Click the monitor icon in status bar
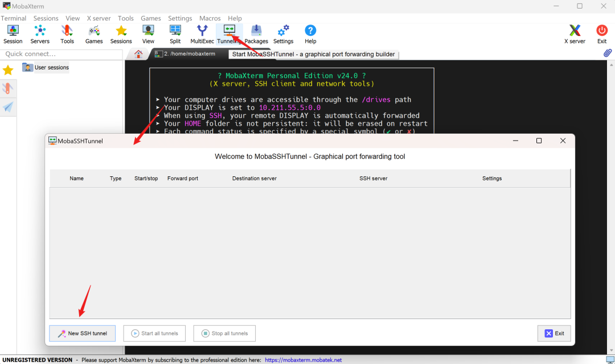 click(x=610, y=359)
